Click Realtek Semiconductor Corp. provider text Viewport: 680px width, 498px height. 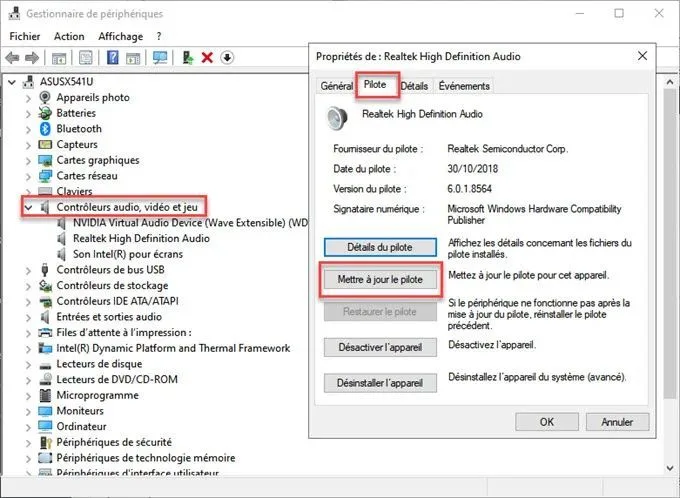[507, 149]
